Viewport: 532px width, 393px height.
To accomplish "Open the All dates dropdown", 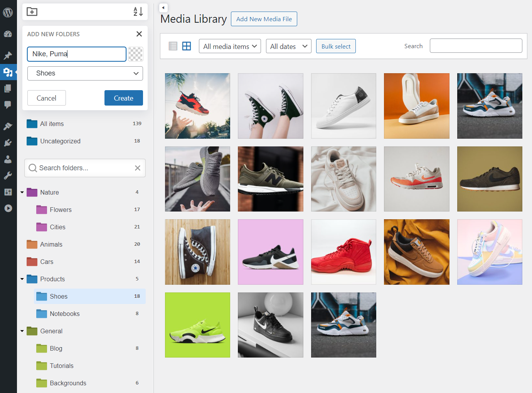I will (289, 46).
